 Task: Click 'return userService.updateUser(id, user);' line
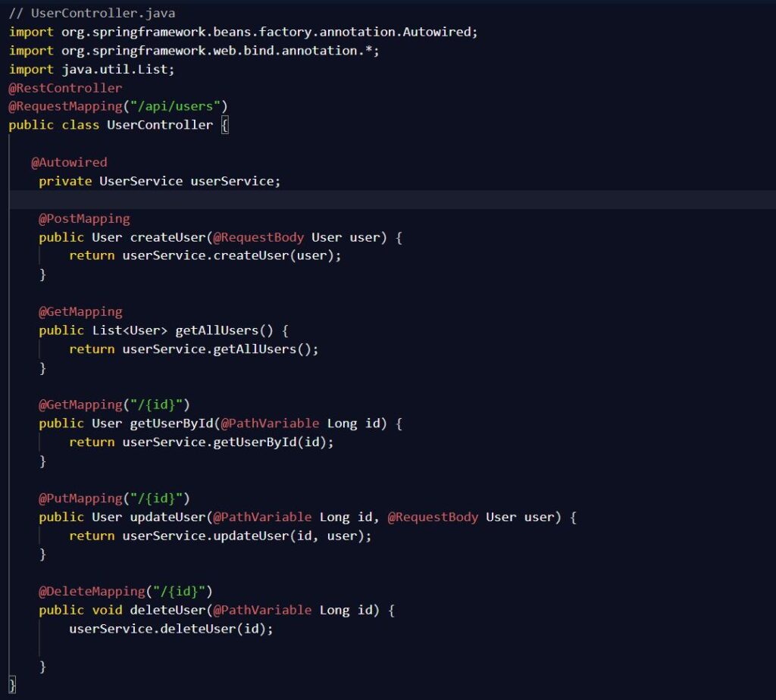[x=221, y=536]
